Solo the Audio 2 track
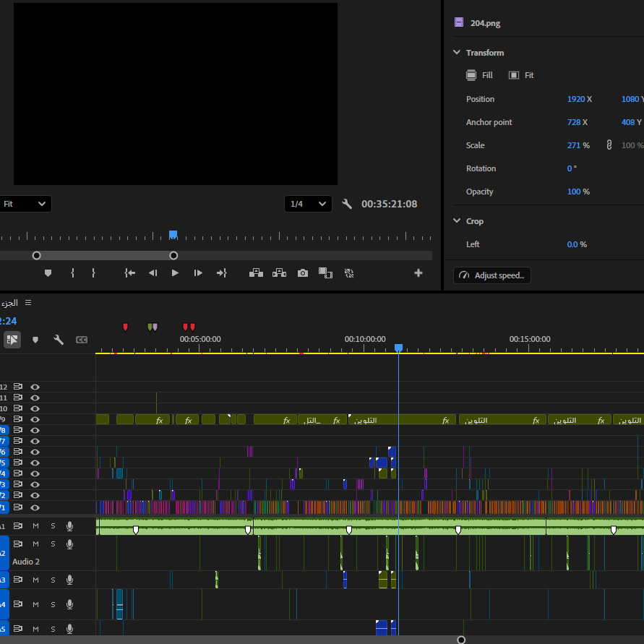This screenshot has height=644, width=644. pyautogui.click(x=53, y=544)
